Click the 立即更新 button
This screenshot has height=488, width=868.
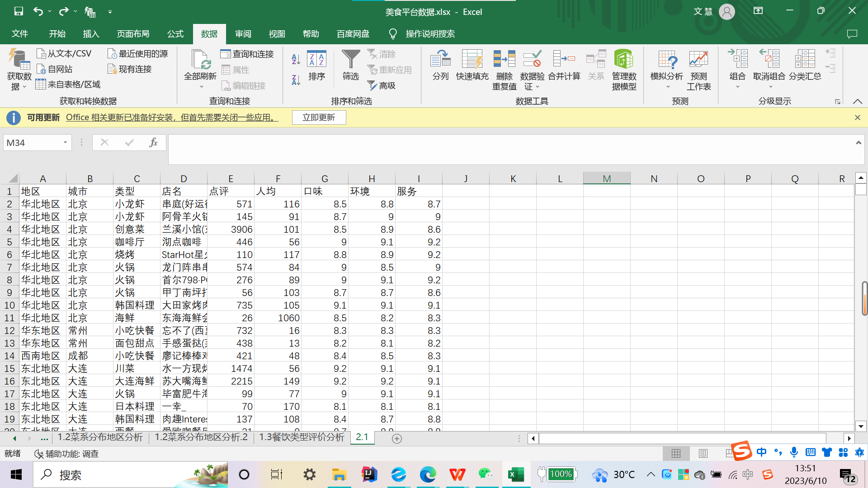[x=319, y=117]
